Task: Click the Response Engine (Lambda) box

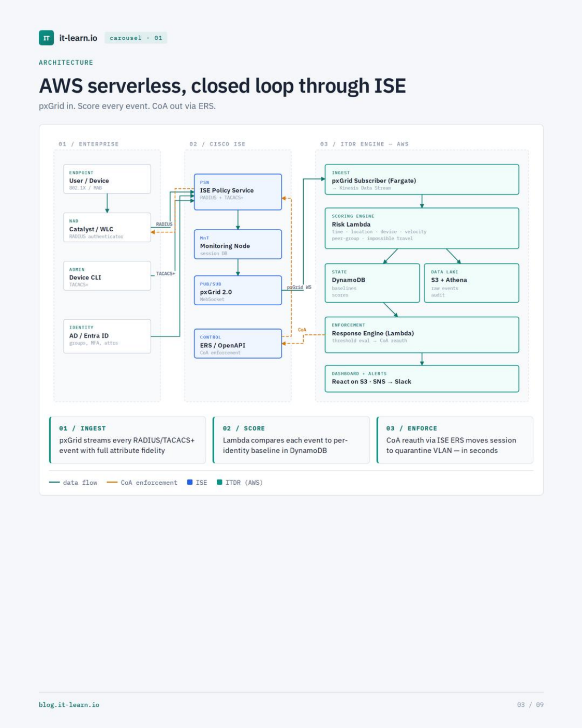Action: (x=422, y=335)
